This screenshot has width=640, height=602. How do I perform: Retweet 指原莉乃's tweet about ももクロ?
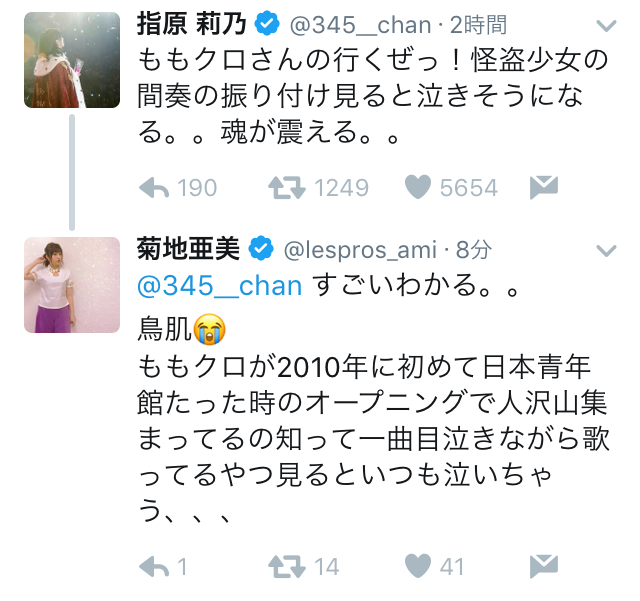click(x=287, y=188)
